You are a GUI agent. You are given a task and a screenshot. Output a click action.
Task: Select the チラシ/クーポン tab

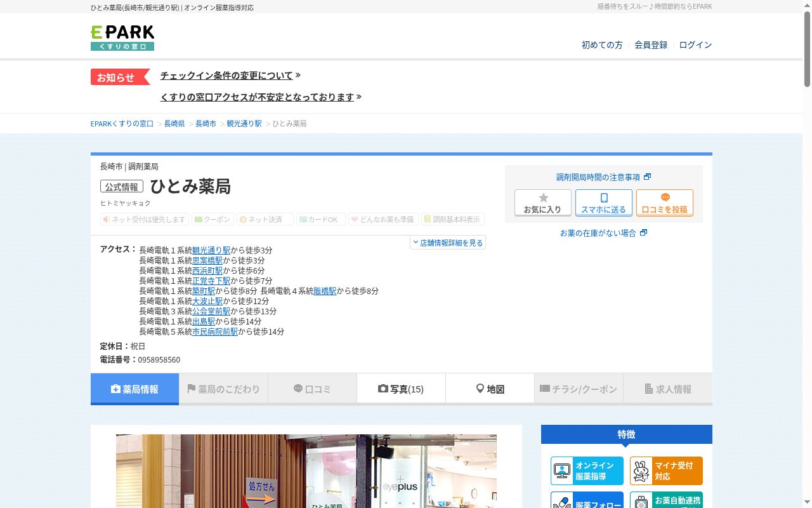[579, 389]
